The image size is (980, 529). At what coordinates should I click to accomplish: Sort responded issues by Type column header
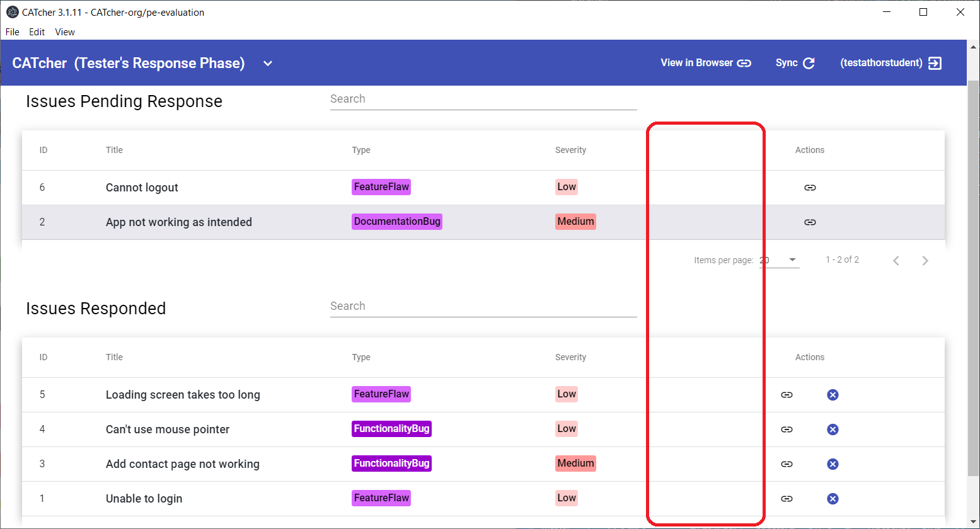[x=361, y=357]
